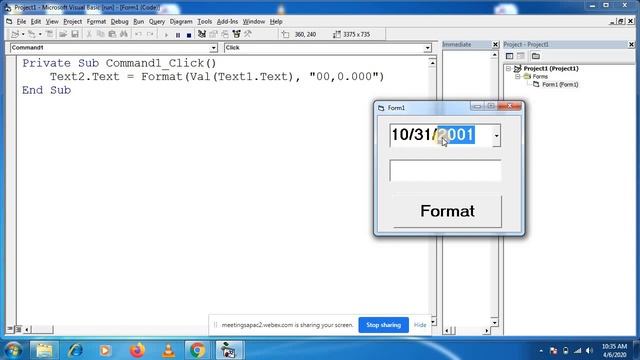
Task: Select Form1 (Form1) in project tree
Action: click(x=560, y=84)
